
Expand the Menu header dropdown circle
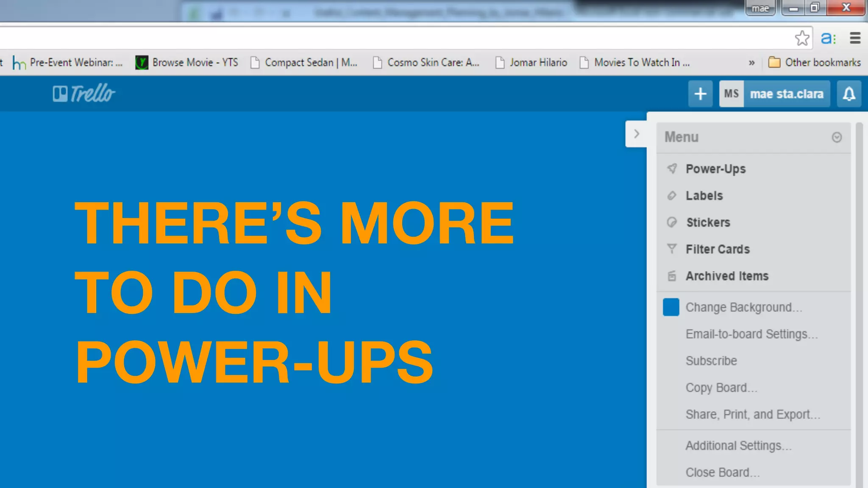pyautogui.click(x=837, y=137)
